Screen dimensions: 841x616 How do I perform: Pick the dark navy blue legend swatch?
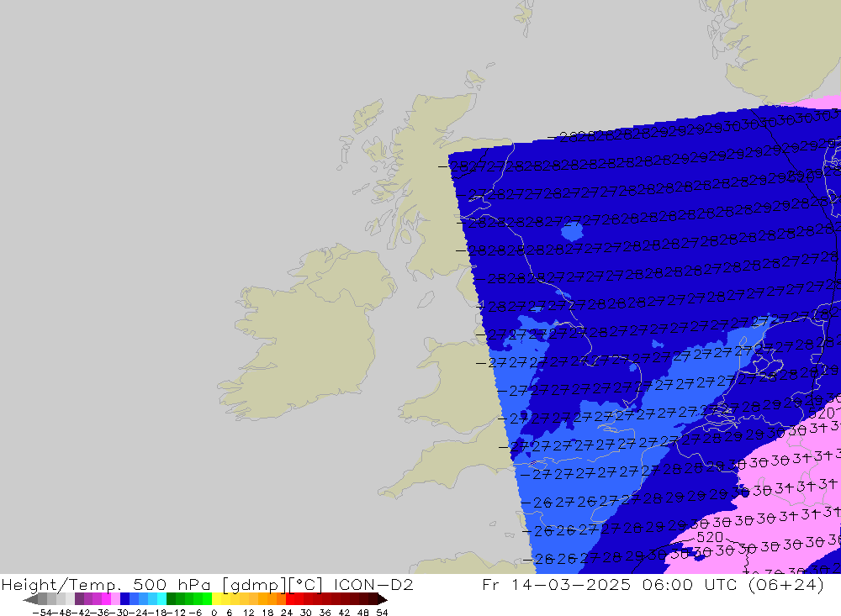[x=124, y=599]
